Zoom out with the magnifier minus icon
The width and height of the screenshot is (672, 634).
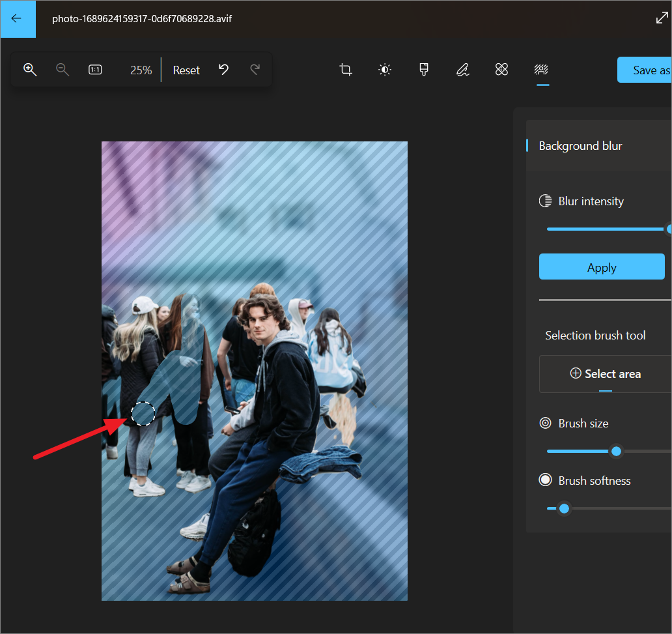tap(63, 70)
